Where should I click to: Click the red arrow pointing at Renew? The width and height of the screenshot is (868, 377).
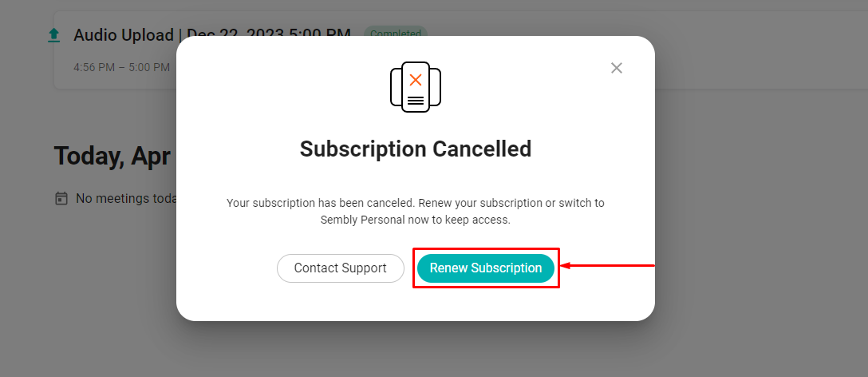pyautogui.click(x=607, y=266)
